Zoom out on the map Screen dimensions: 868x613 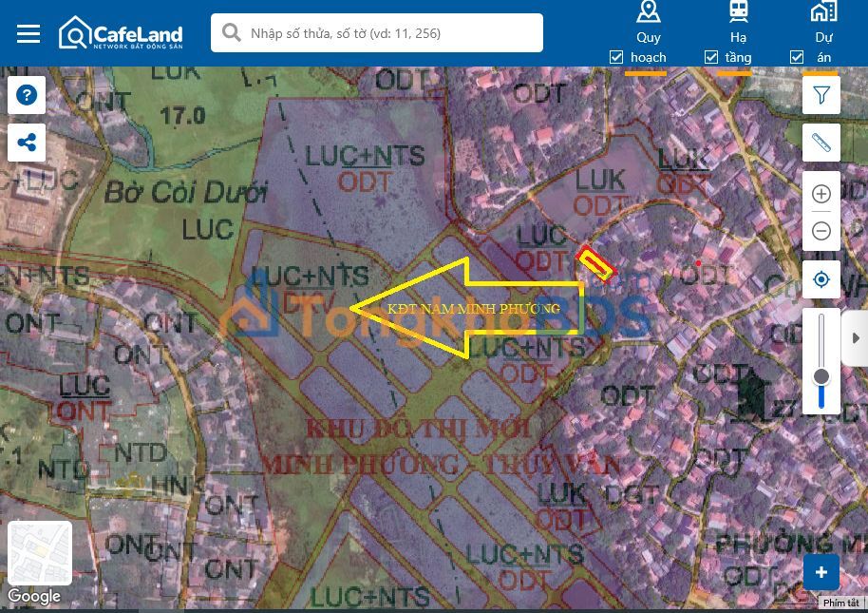[x=821, y=231]
